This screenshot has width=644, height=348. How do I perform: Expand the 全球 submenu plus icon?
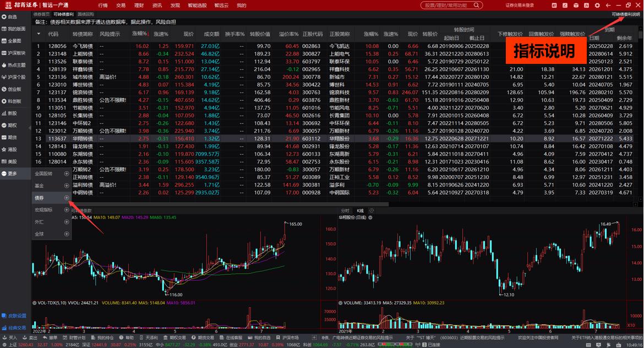click(x=67, y=234)
